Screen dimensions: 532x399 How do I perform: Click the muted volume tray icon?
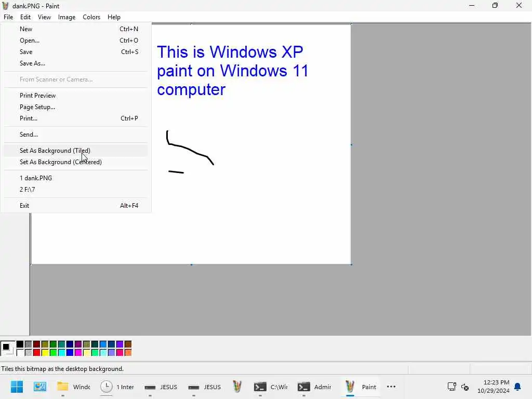tap(465, 387)
